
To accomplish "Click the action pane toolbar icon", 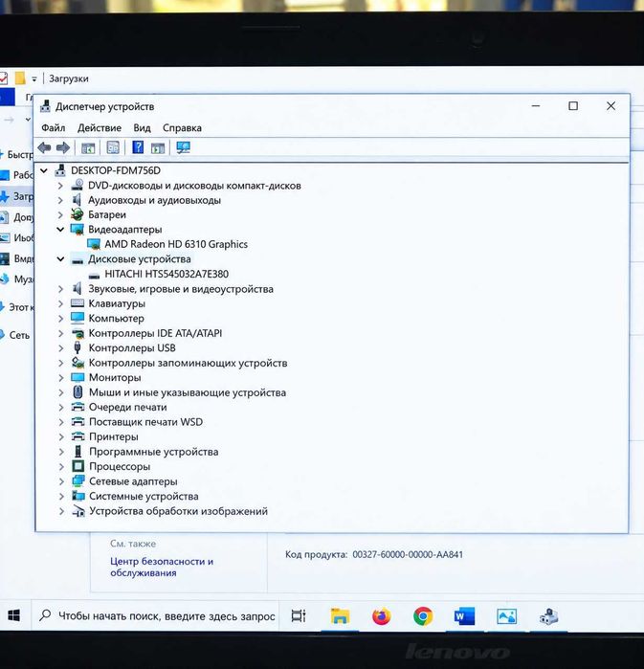I will tap(158, 148).
